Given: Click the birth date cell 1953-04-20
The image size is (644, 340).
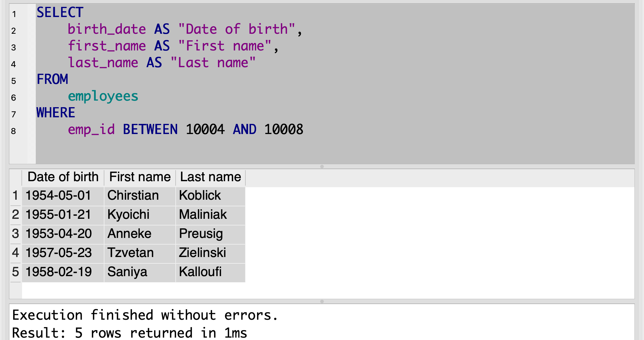Looking at the screenshot, I should click(59, 234).
